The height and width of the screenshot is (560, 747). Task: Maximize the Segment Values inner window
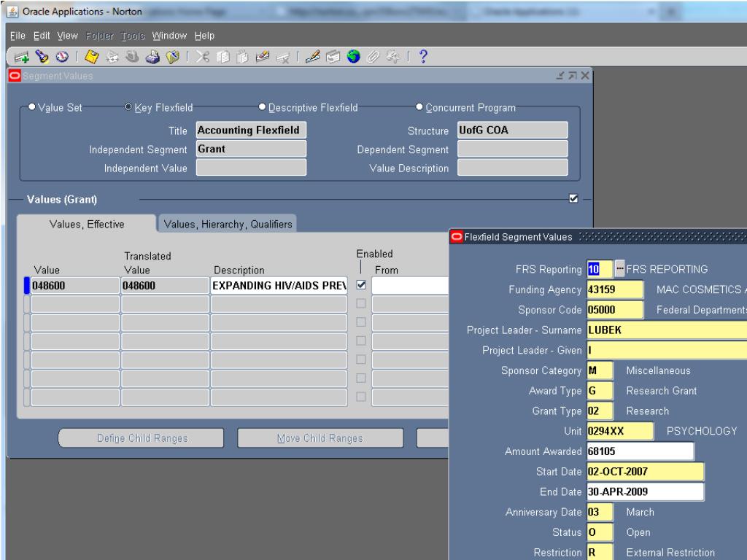(573, 76)
